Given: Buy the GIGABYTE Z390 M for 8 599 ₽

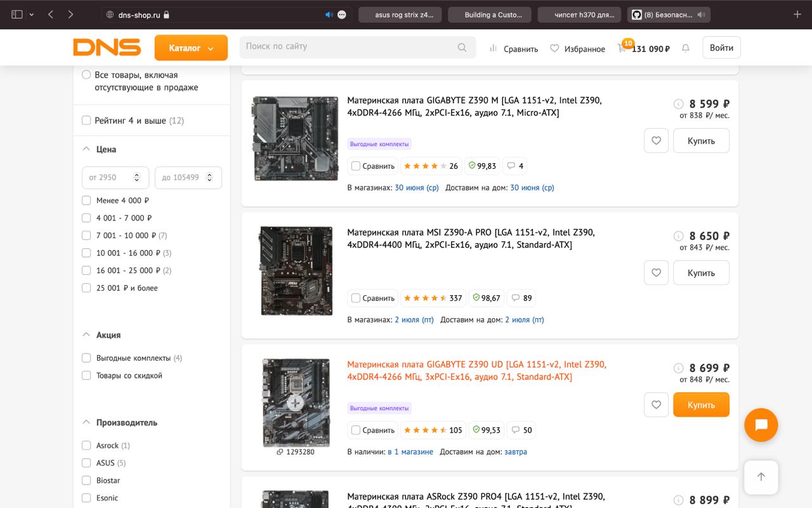Looking at the screenshot, I should [701, 140].
